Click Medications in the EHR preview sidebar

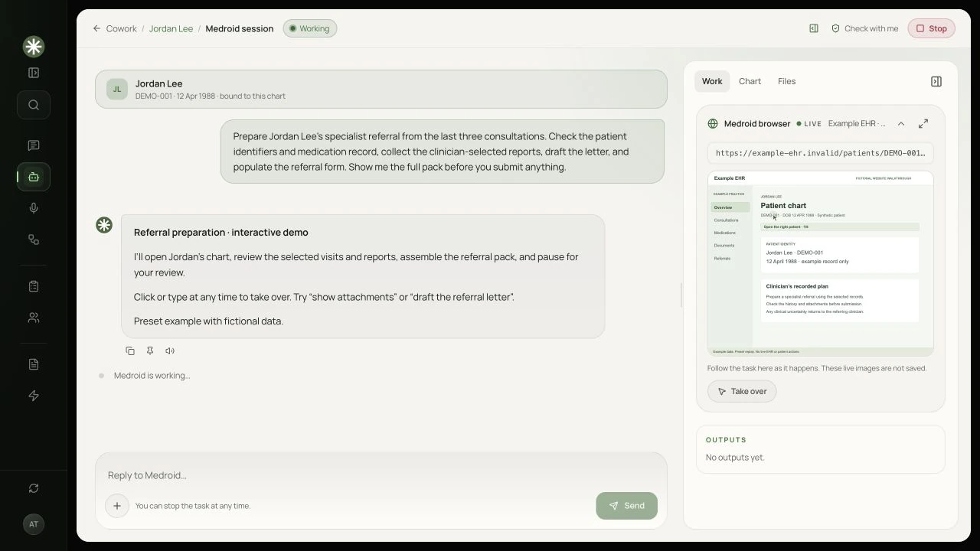tap(725, 233)
